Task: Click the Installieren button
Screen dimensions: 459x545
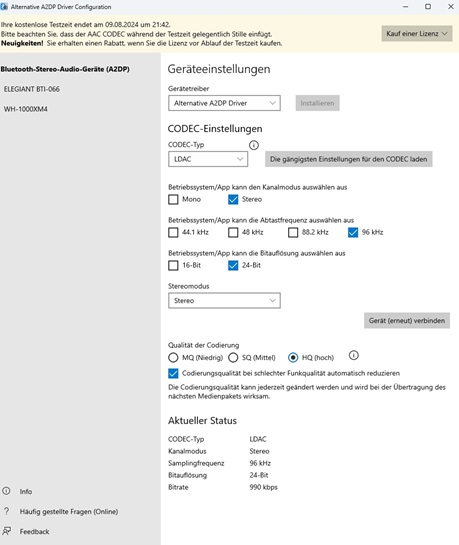Action: tap(317, 103)
